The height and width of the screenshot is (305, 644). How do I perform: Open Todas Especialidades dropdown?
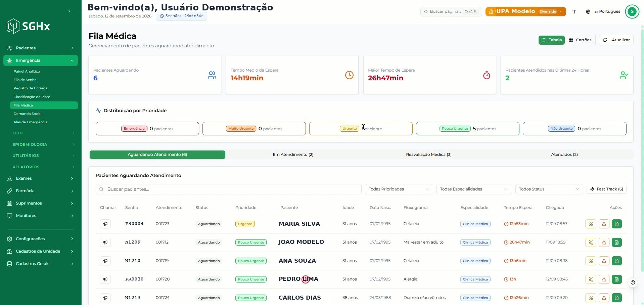click(x=474, y=189)
